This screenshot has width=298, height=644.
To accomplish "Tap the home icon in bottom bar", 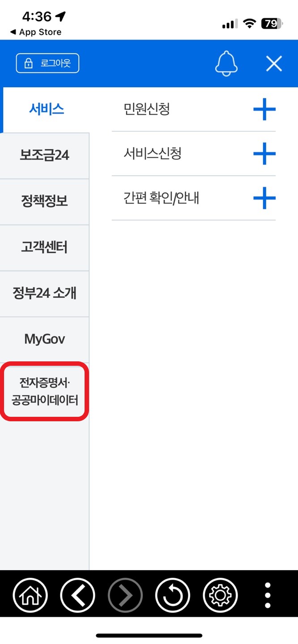I will [x=30, y=595].
